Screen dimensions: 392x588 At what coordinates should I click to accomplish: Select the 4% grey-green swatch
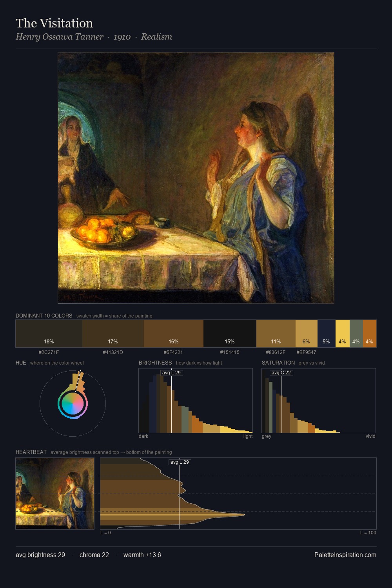point(356,334)
